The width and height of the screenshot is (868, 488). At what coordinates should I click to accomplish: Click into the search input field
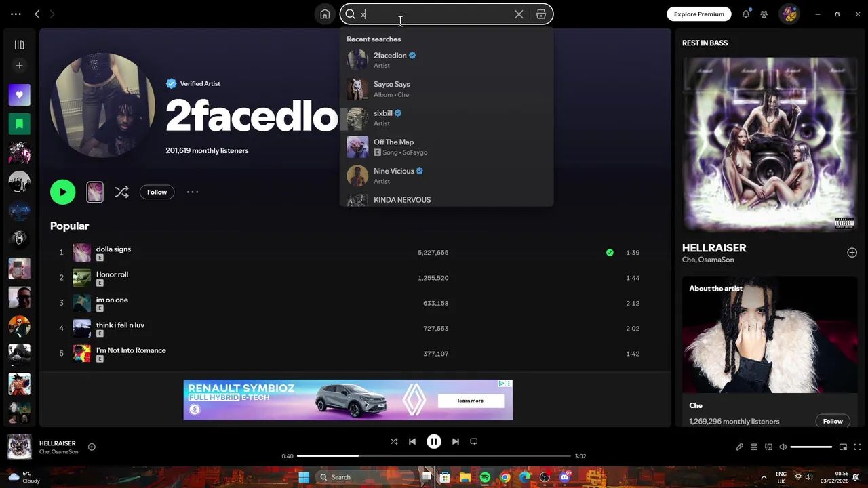point(434,14)
